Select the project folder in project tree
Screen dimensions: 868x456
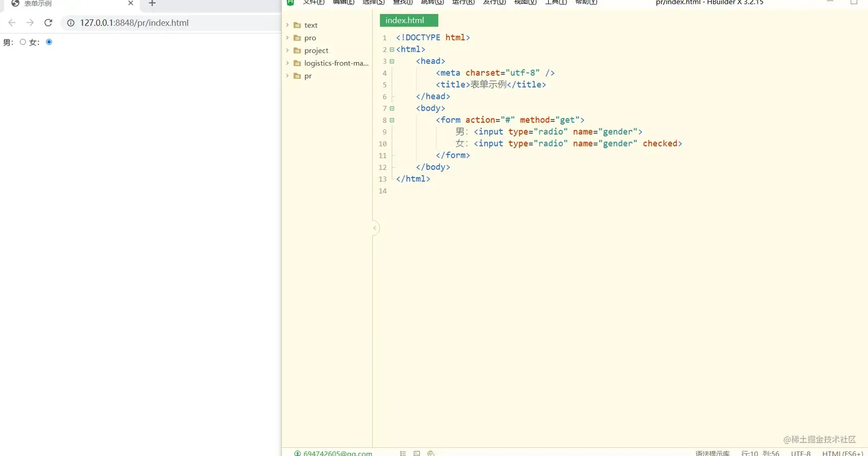coord(316,51)
